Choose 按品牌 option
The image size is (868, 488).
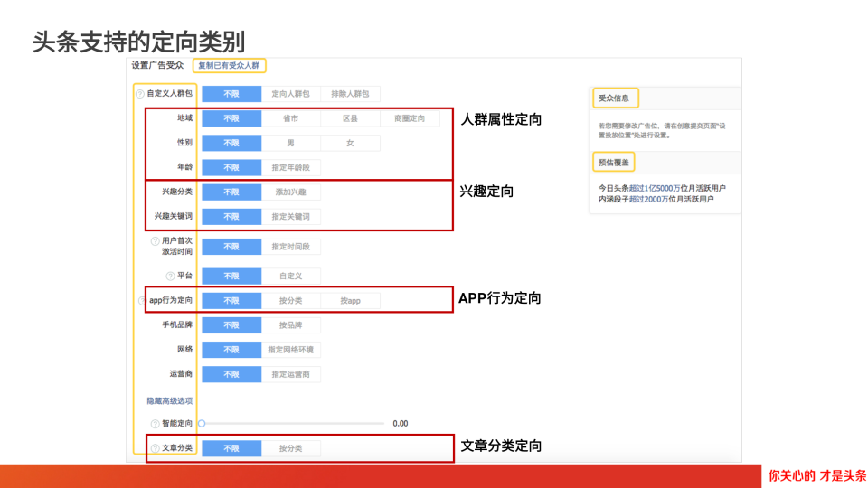pos(290,324)
